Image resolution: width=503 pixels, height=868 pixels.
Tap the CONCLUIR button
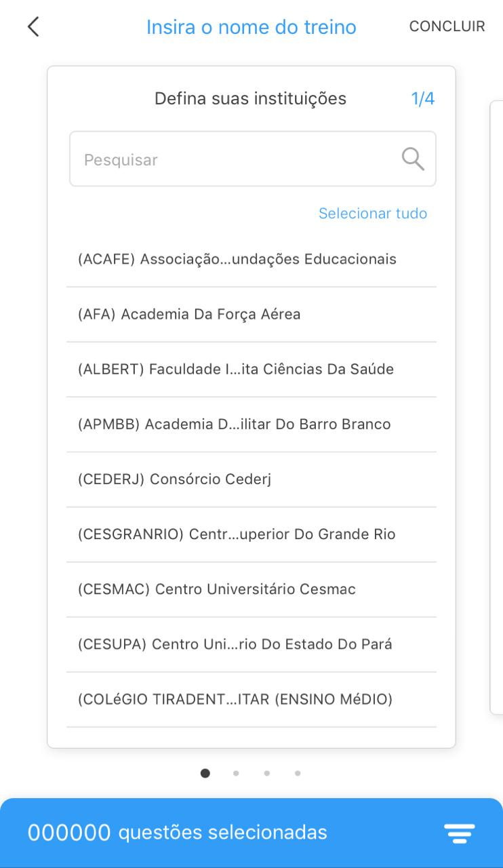coord(447,26)
